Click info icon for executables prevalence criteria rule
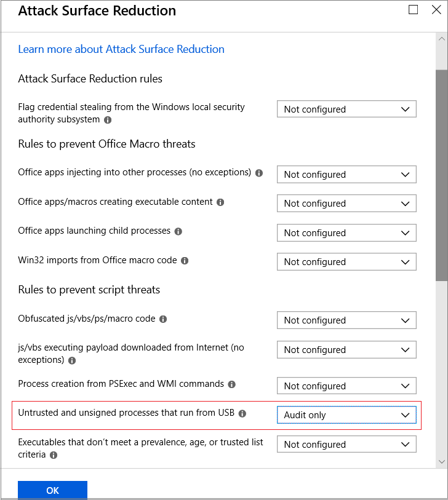Screen dimensions: 448x500 coord(54,456)
